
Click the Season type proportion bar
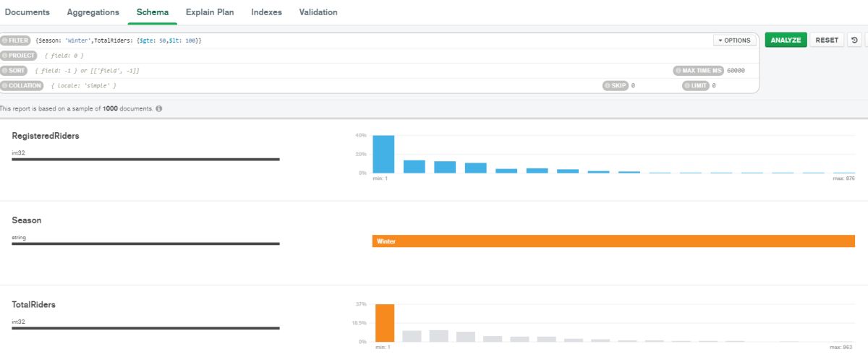point(145,244)
